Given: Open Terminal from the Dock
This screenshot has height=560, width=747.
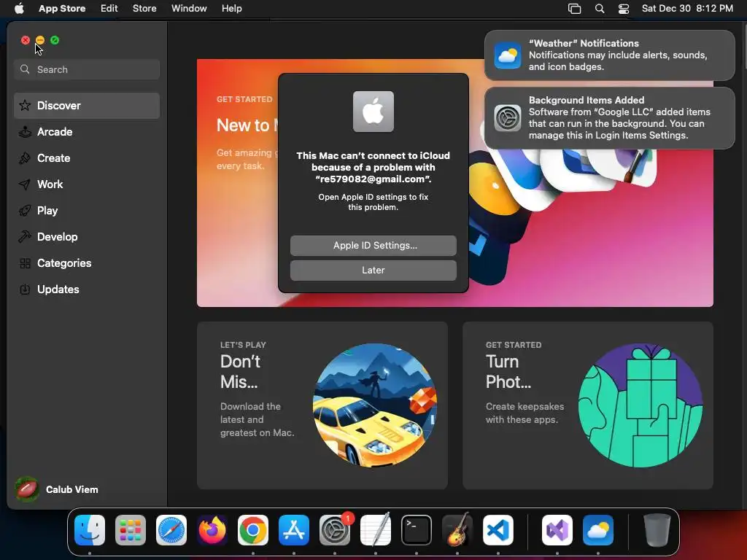Looking at the screenshot, I should pyautogui.click(x=417, y=530).
